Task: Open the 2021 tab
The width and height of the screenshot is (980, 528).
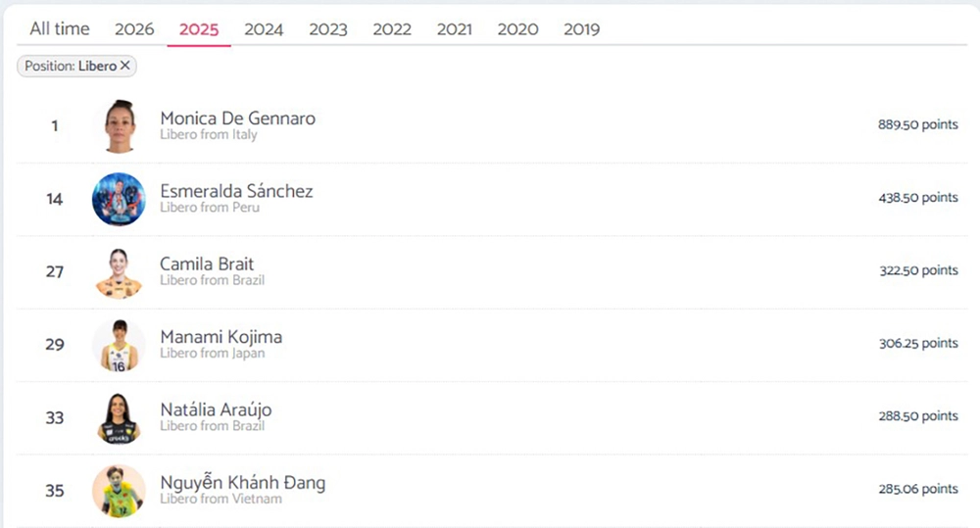Action: [x=455, y=29]
